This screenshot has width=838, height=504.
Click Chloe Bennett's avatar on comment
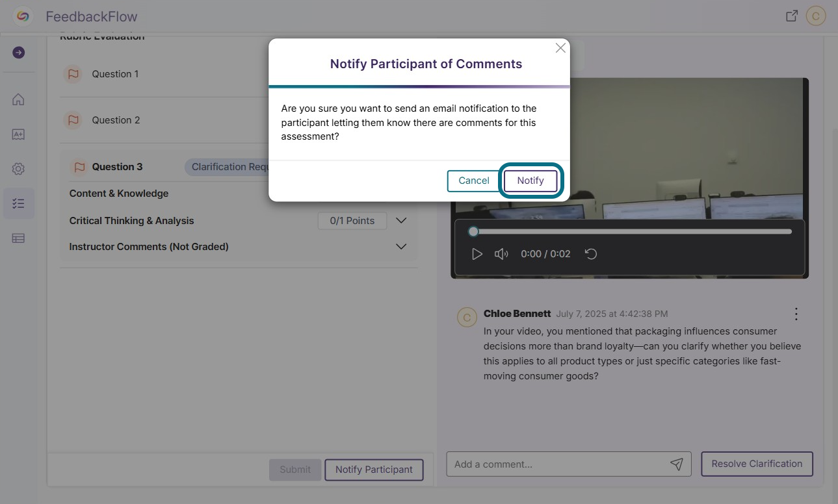click(467, 317)
